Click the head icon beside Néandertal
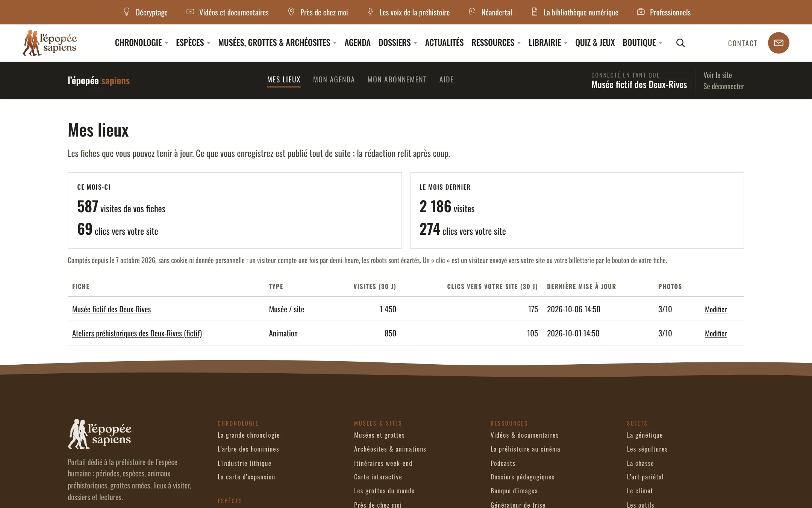 472,12
